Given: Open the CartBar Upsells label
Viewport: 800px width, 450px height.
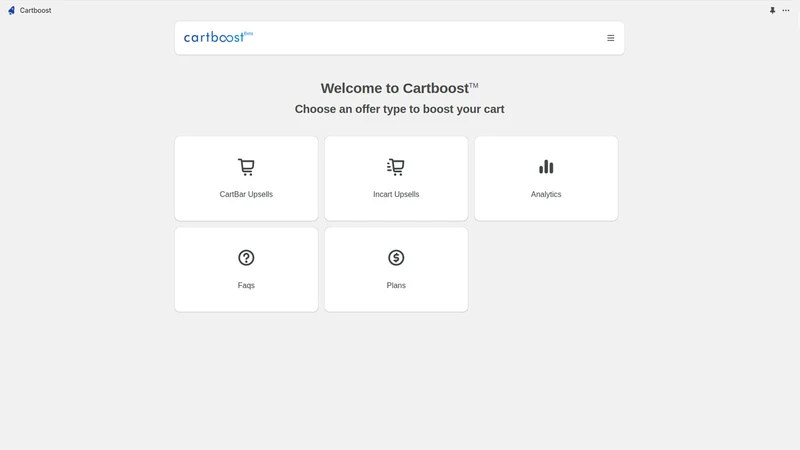Looking at the screenshot, I should pyautogui.click(x=246, y=194).
